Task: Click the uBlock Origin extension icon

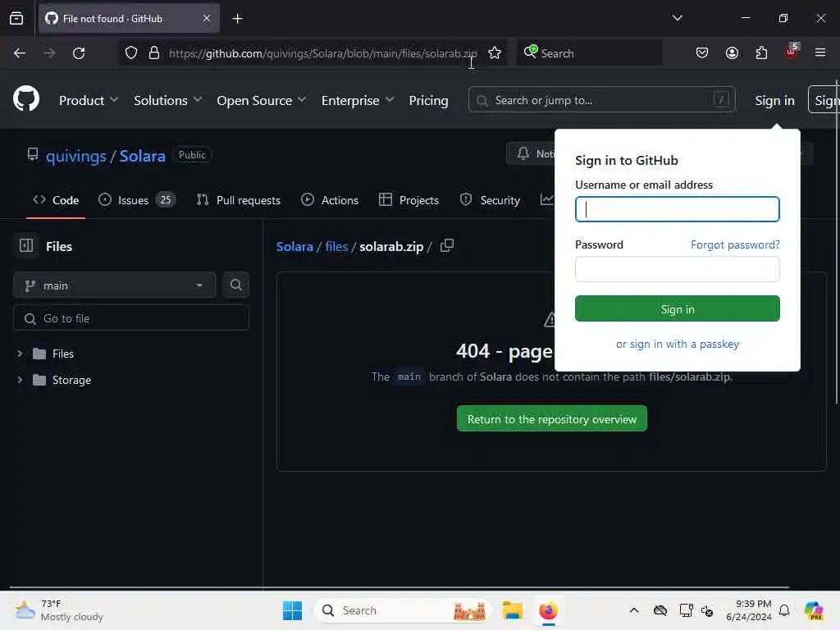Action: (792, 52)
